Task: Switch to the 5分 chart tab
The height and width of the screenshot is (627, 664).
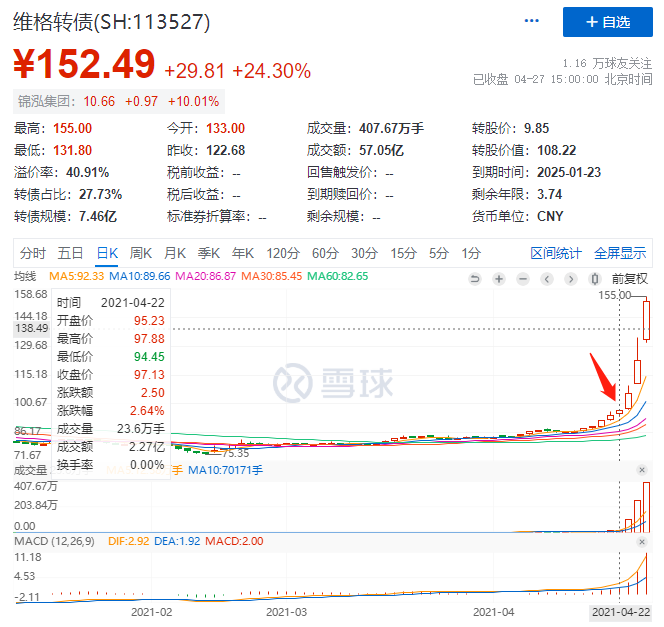Action: pos(439,253)
